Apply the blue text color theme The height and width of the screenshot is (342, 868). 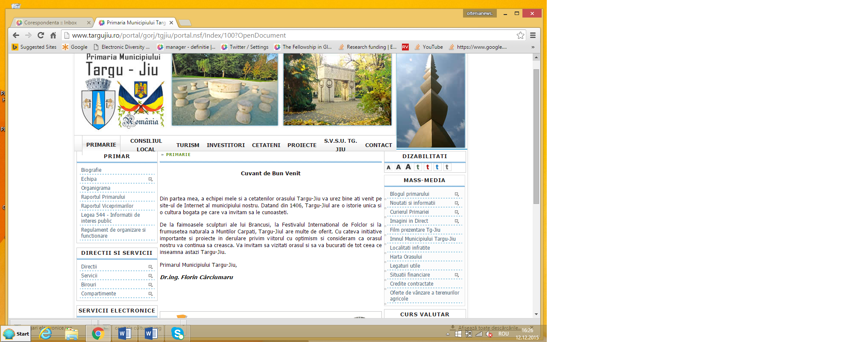click(437, 167)
